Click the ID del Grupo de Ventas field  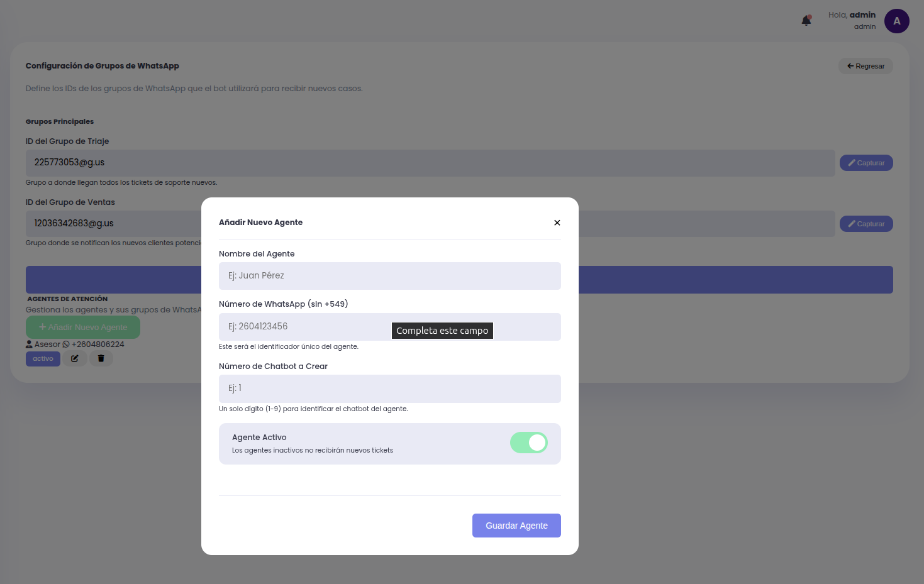point(113,224)
